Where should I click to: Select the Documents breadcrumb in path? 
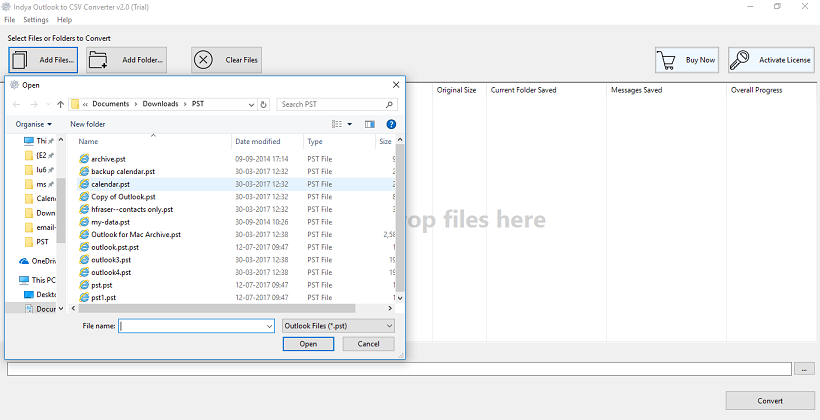[110, 104]
